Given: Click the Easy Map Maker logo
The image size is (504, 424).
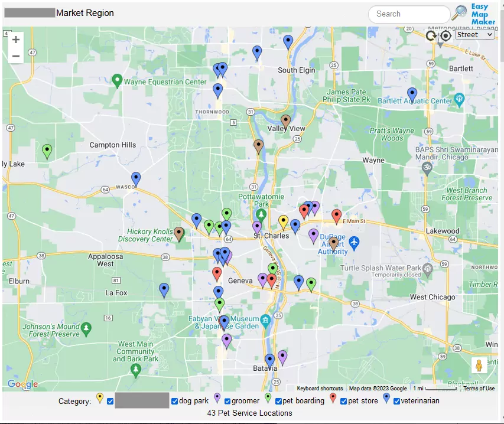Looking at the screenshot, I should tap(483, 14).
